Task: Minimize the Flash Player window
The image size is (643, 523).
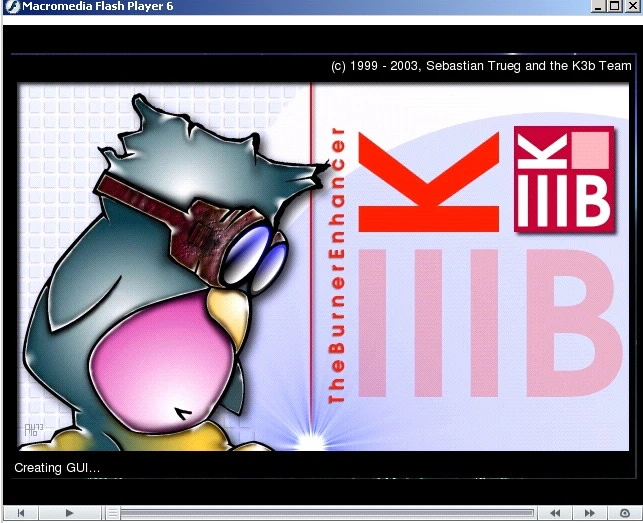Action: (598, 8)
